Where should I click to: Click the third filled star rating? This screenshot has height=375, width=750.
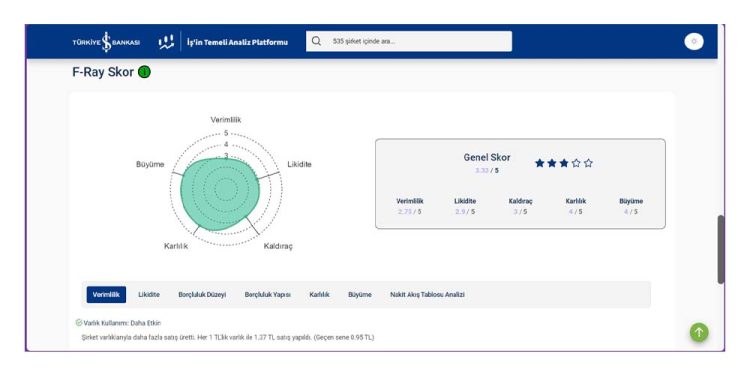[x=564, y=163]
